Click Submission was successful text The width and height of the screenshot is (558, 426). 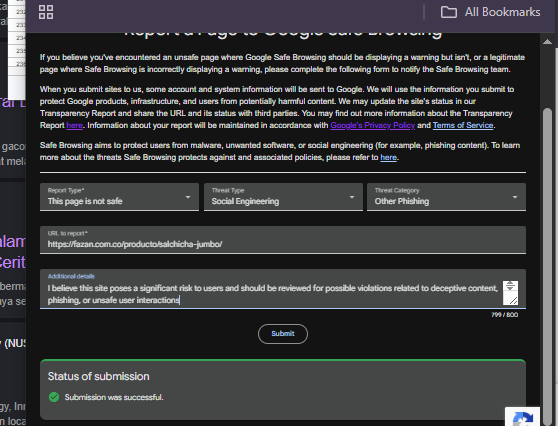click(x=114, y=398)
